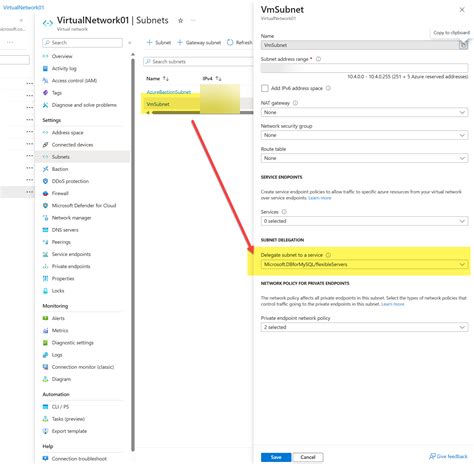Click the CLI / PS icon
The height and width of the screenshot is (464, 474).
point(46,407)
